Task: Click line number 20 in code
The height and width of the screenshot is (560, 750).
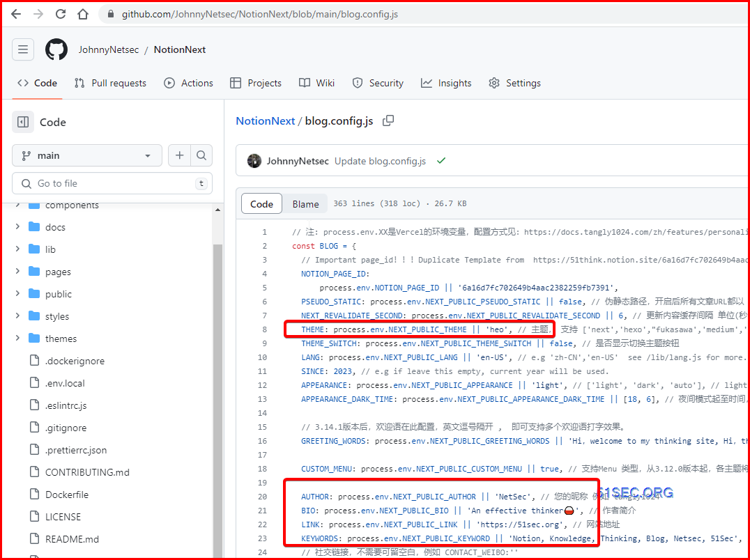Action: click(262, 497)
